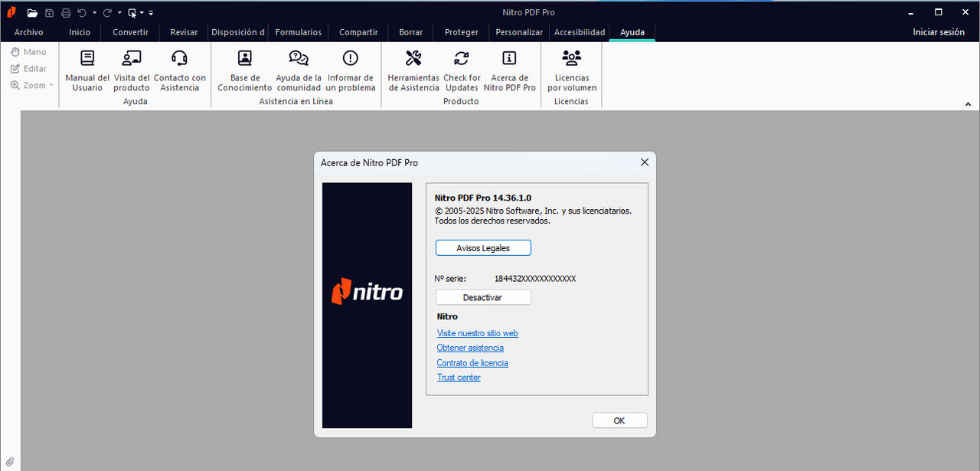Open a file with the folder icon
980x471 pixels.
[x=32, y=13]
